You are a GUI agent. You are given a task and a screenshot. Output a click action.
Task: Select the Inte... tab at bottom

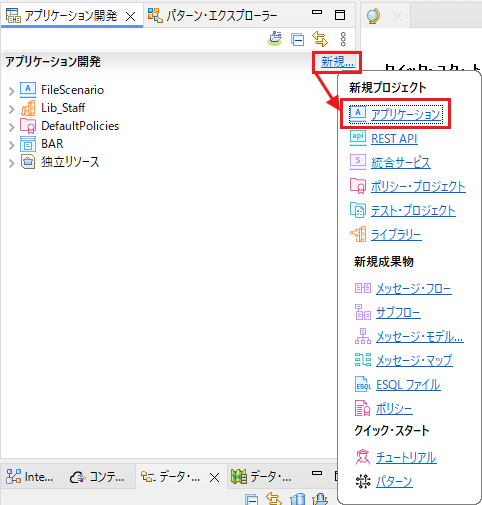tap(29, 477)
